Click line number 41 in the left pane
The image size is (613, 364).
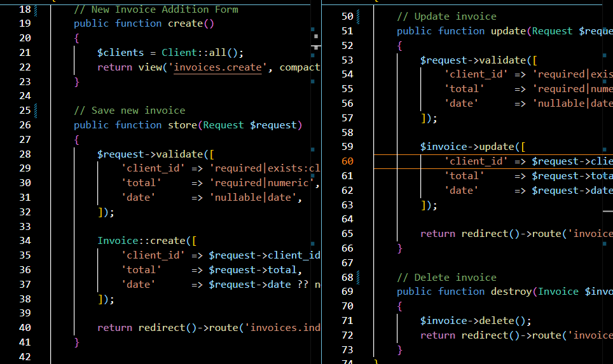coord(25,342)
